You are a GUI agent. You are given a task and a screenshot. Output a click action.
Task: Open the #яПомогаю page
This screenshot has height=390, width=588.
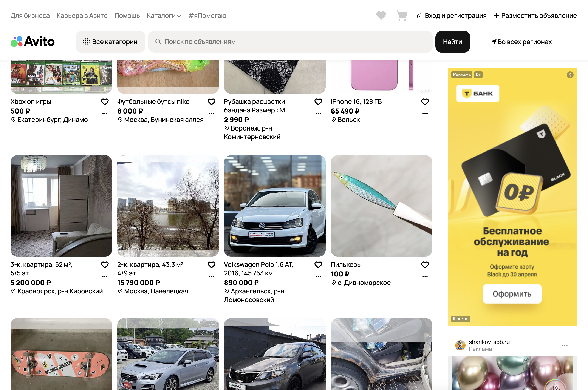(207, 16)
